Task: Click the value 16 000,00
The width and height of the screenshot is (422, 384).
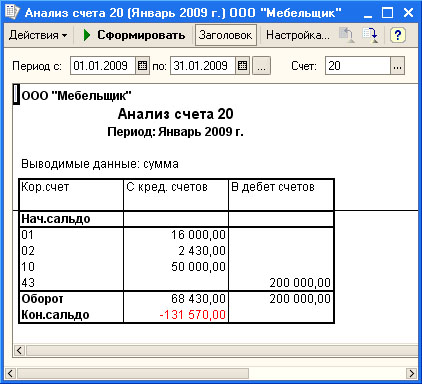Action: point(198,235)
